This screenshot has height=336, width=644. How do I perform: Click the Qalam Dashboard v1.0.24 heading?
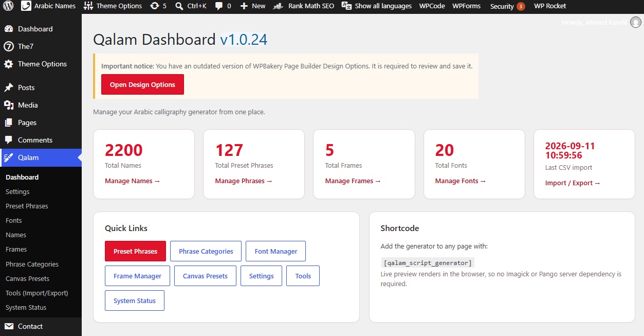click(180, 40)
